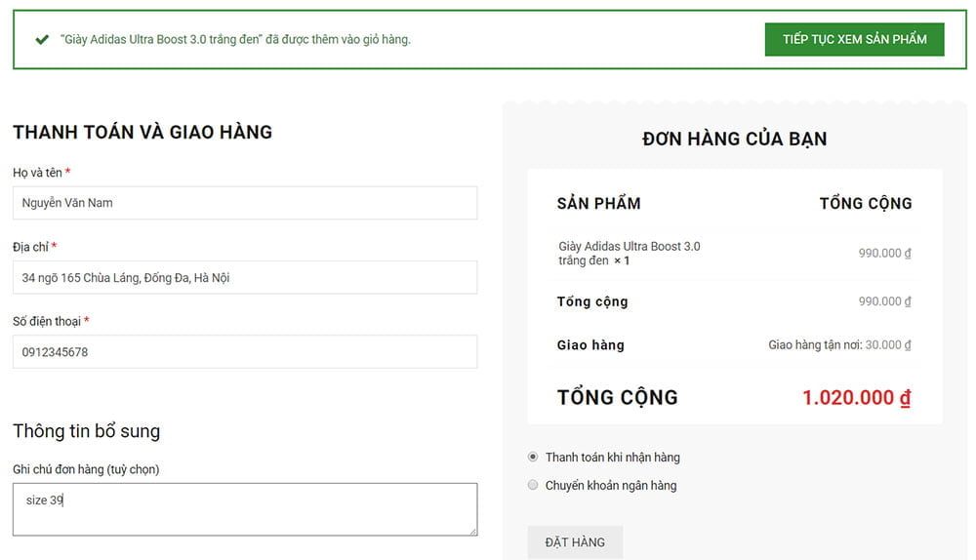The width and height of the screenshot is (976, 560).
Task: Click the Địa chỉ field label
Action: tap(30, 247)
